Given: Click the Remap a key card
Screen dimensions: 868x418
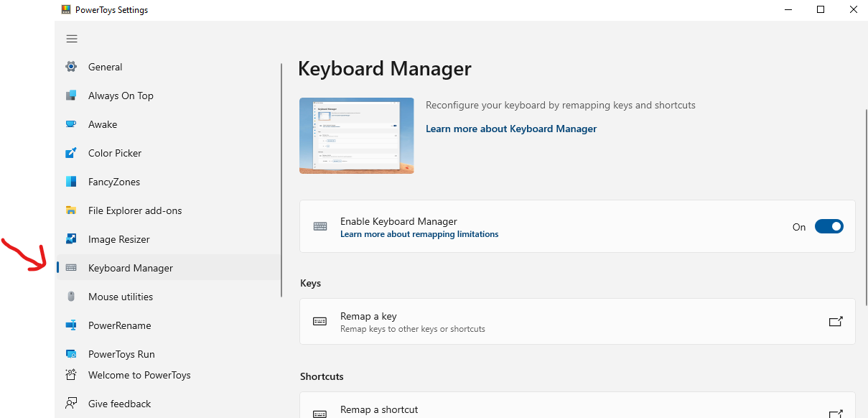Looking at the screenshot, I should click(577, 322).
